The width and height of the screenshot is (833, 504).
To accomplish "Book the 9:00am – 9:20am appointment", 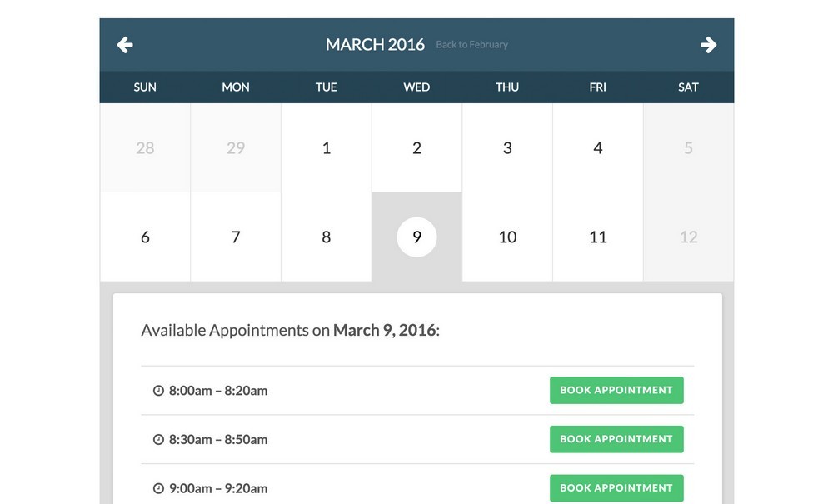I will click(x=616, y=487).
